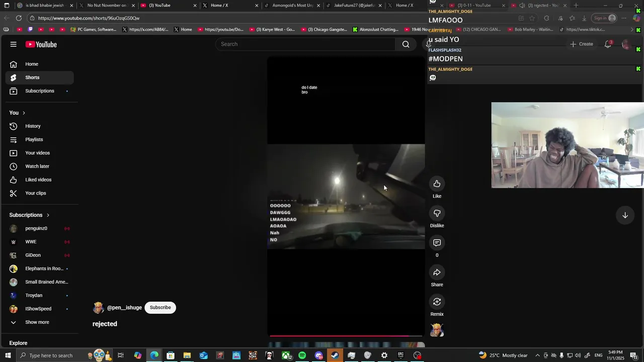Open WWE channel in subscriptions
Image resolution: width=644 pixels, height=362 pixels.
(x=39, y=242)
